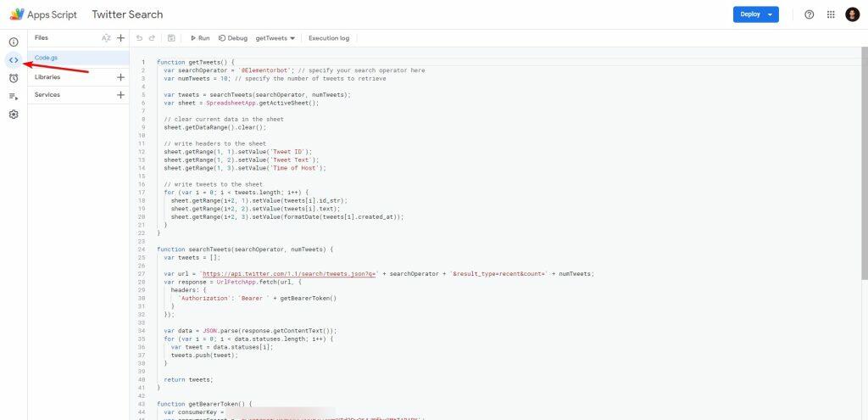
Task: Run the selected function
Action: pyautogui.click(x=200, y=38)
